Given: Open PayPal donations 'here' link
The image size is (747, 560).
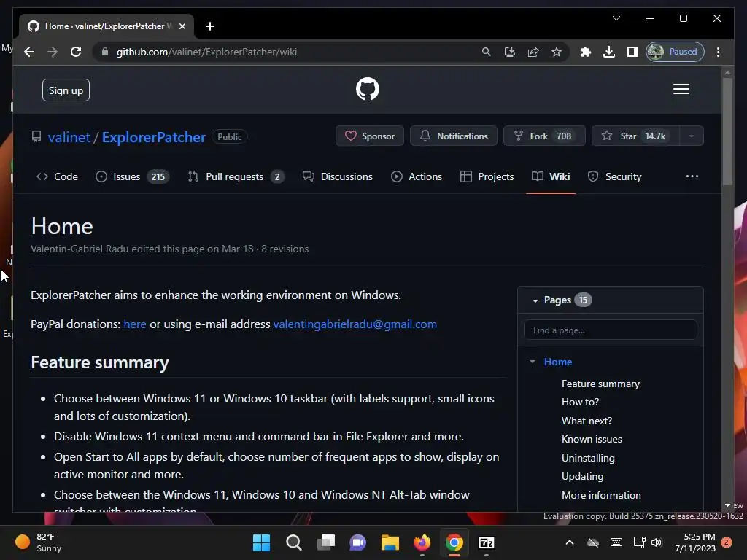Looking at the screenshot, I should [135, 324].
